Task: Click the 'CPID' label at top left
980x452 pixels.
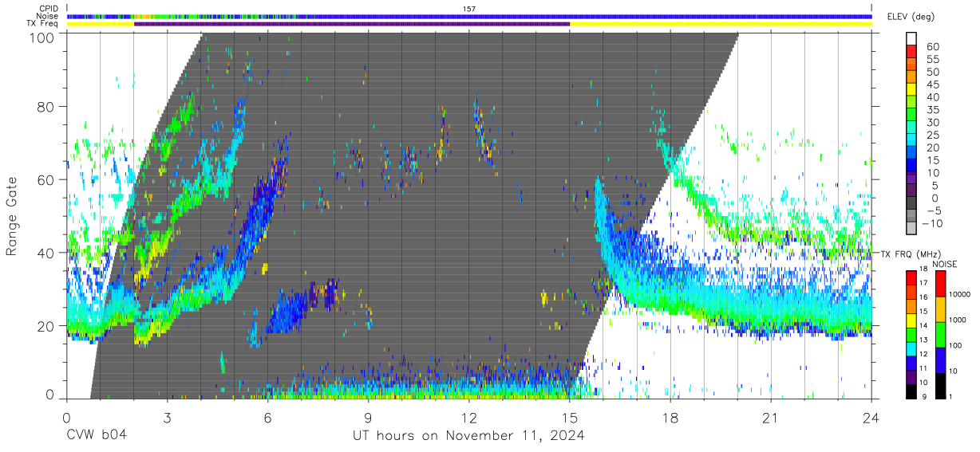Action: 48,8
